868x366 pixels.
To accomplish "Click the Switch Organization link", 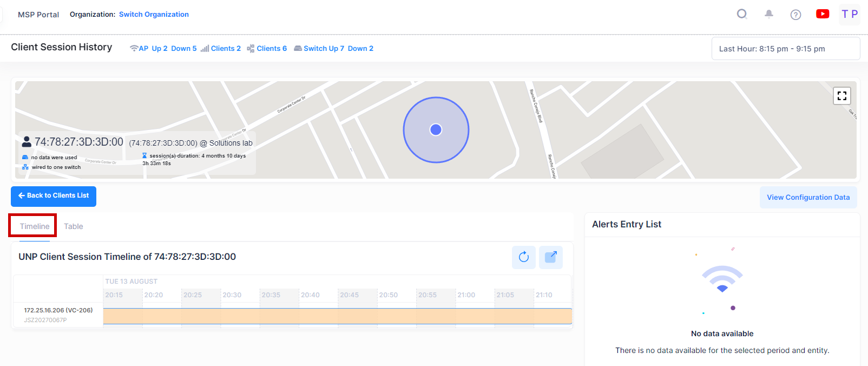I will pos(154,15).
